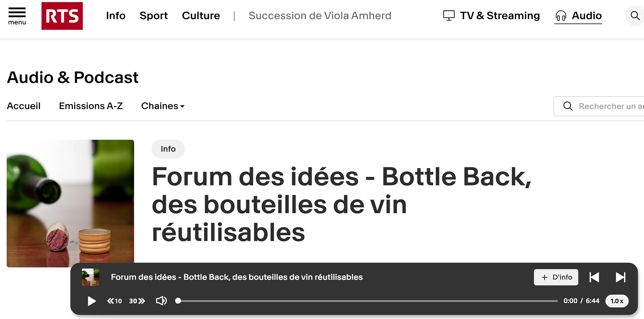The width and height of the screenshot is (644, 319).
Task: Skip to next track in player
Action: 621,277
